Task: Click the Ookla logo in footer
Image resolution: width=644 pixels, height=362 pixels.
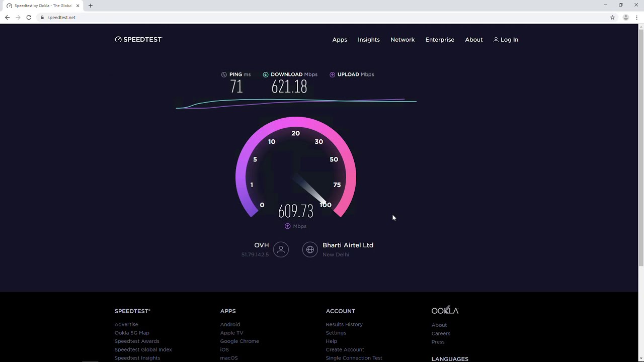Action: click(445, 311)
